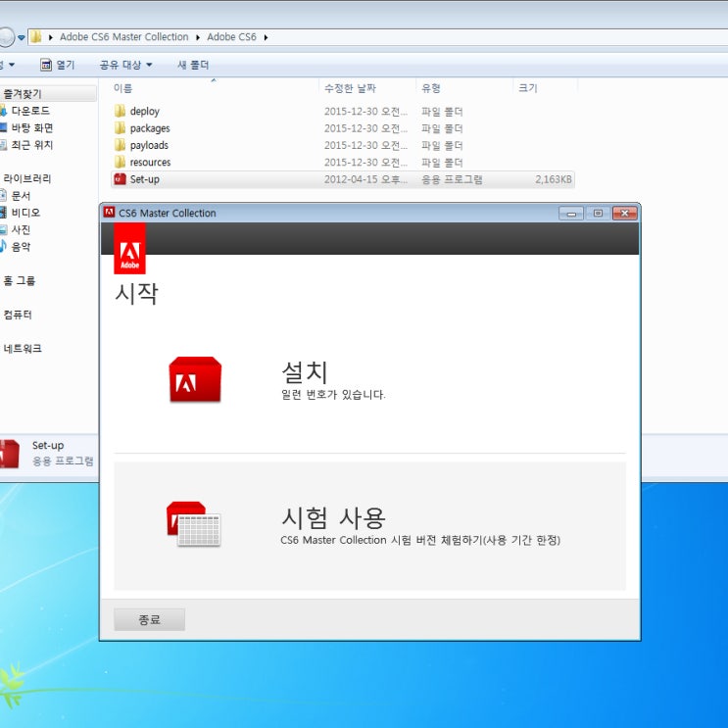Maximize the CS6 Master Collection window

[598, 213]
